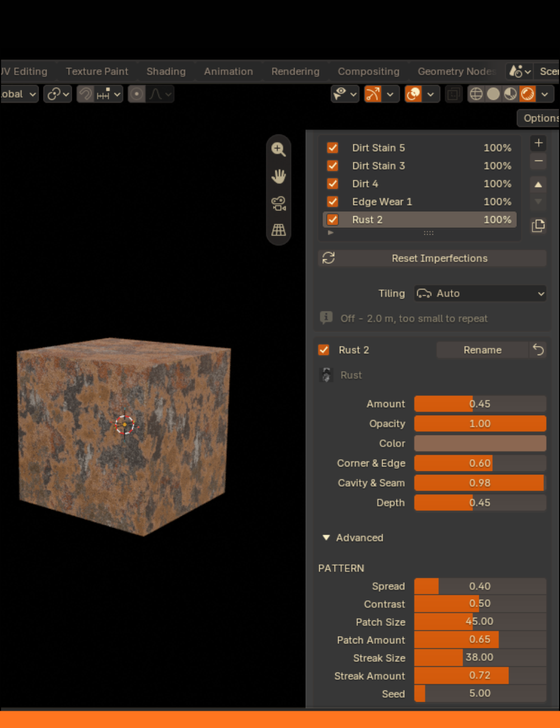Open the Rust Color swatch
560x728 pixels.
[480, 444]
